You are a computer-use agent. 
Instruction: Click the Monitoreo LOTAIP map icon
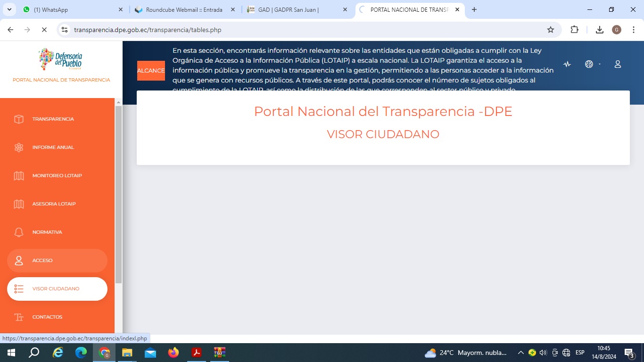click(19, 176)
